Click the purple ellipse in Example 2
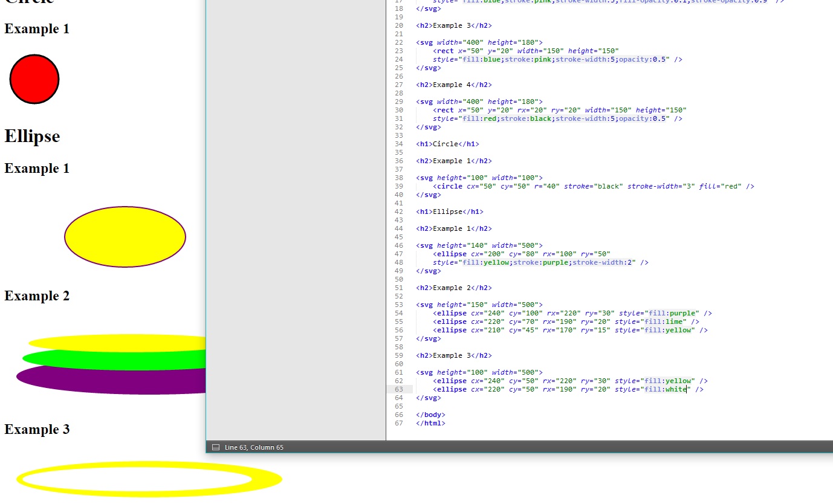 112,380
